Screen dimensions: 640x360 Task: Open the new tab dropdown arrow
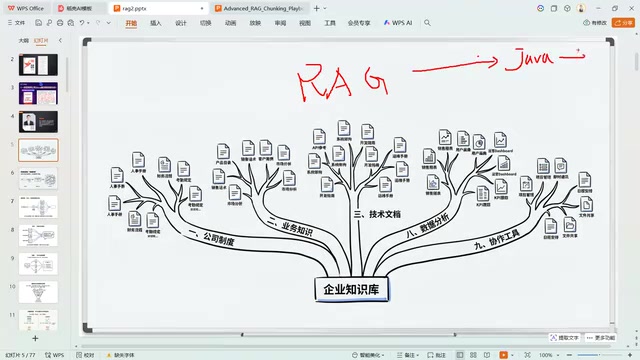325,8
